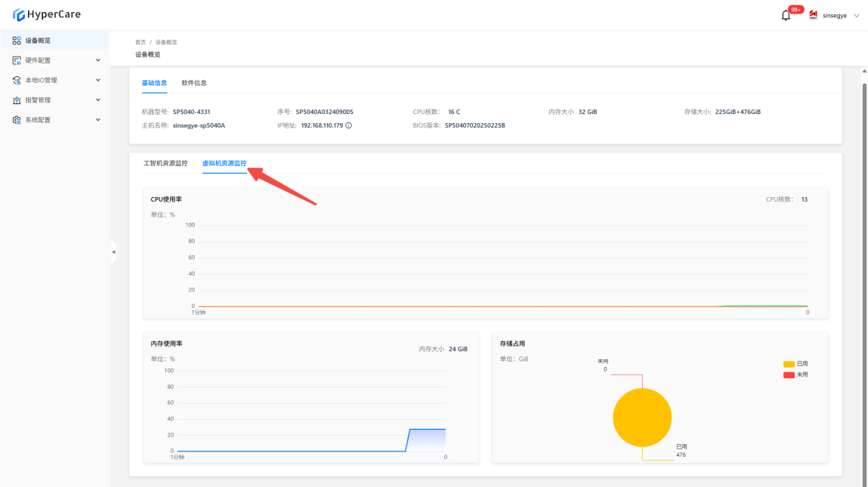
Task: Click the 首页 breadcrumb link
Action: tap(141, 42)
